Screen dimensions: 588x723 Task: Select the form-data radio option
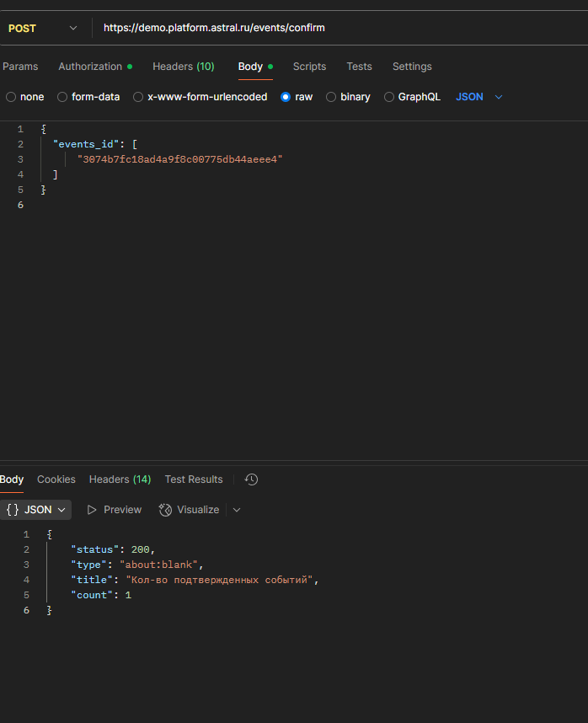(62, 97)
